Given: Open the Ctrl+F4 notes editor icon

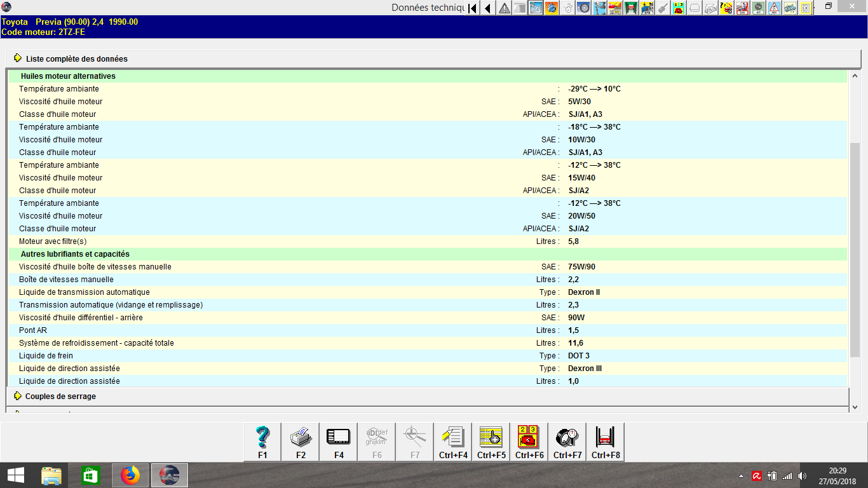Looking at the screenshot, I should (x=453, y=442).
